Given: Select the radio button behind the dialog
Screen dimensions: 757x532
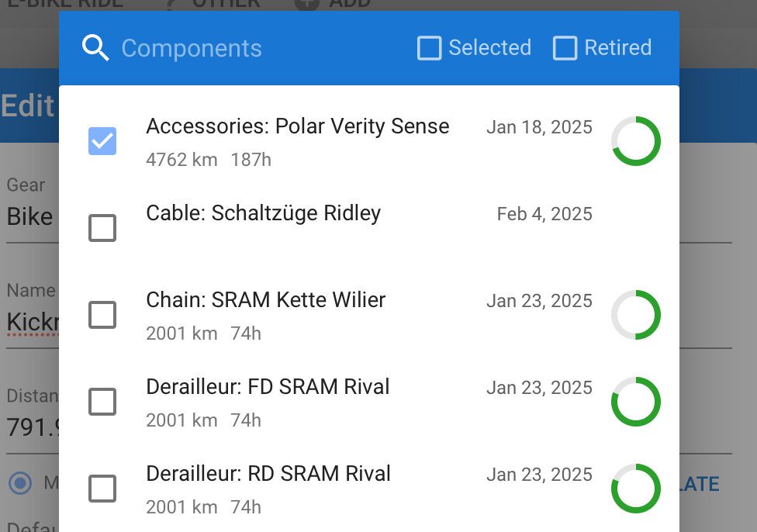Looking at the screenshot, I should 21,484.
